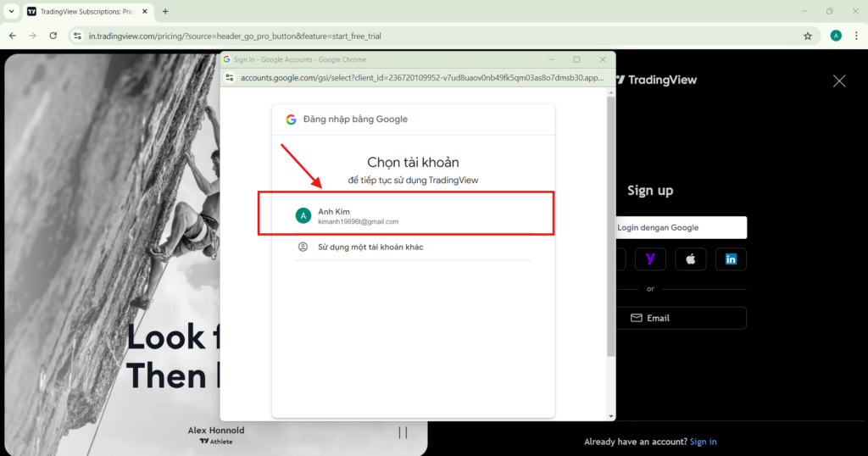Pause the slideshow on the TradingView page
The height and width of the screenshot is (456, 868).
[x=403, y=433]
